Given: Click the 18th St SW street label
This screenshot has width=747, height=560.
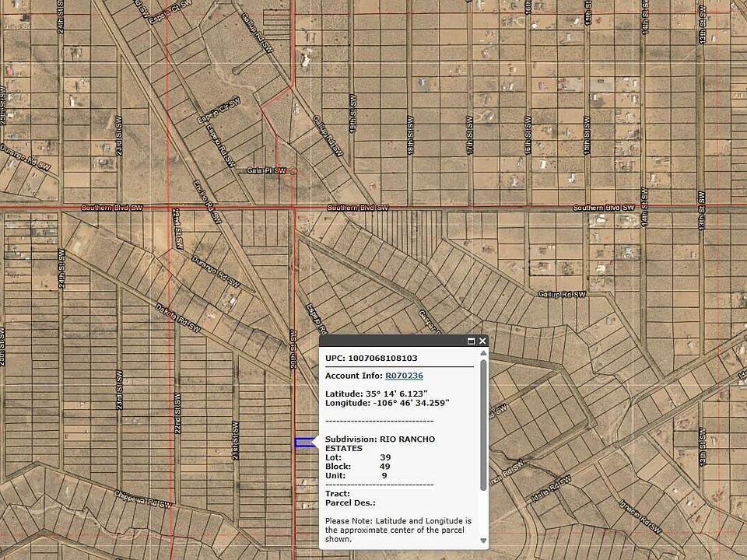Looking at the screenshot, I should 410,135.
